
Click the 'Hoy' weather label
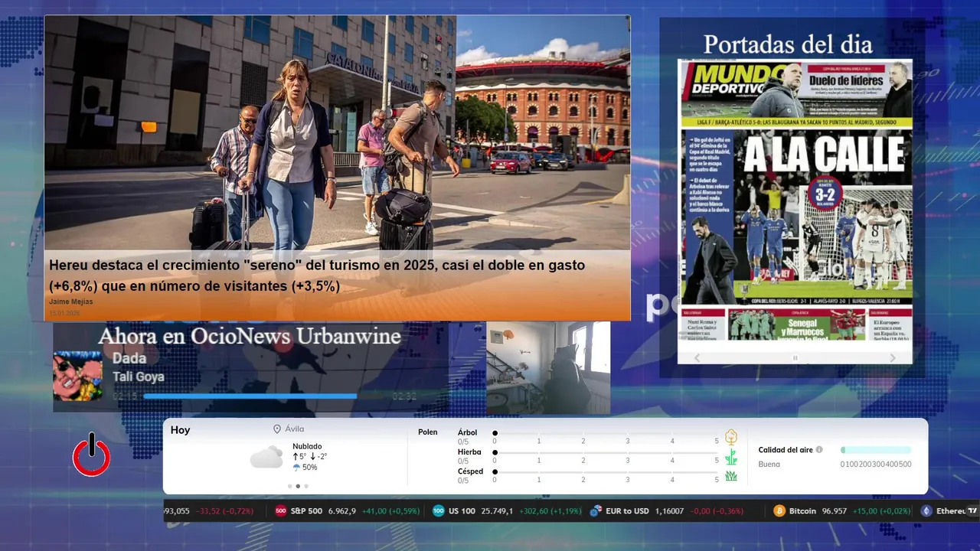(x=180, y=430)
